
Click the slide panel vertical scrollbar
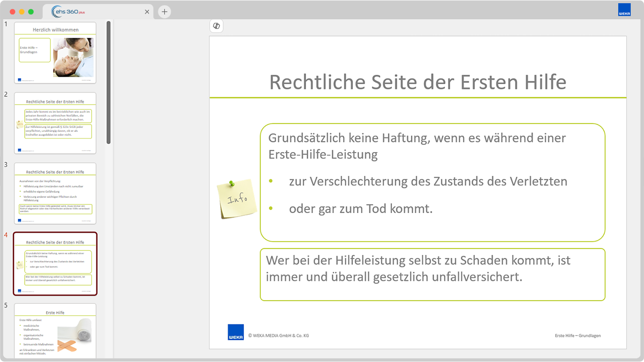pyautogui.click(x=109, y=82)
